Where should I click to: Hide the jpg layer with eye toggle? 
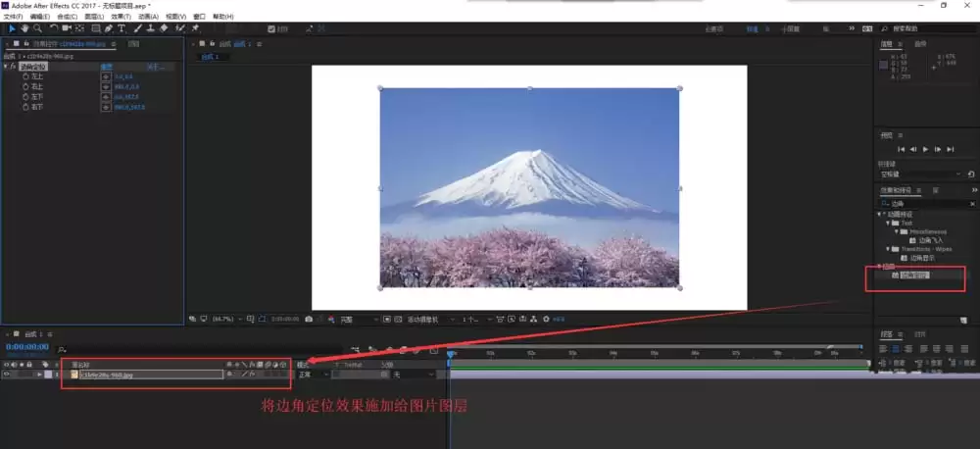pos(7,374)
